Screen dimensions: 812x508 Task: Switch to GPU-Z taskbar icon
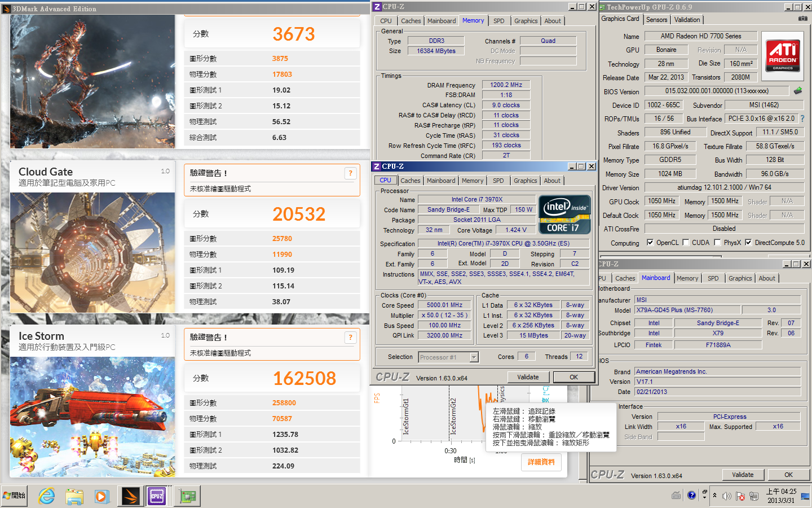(188, 496)
